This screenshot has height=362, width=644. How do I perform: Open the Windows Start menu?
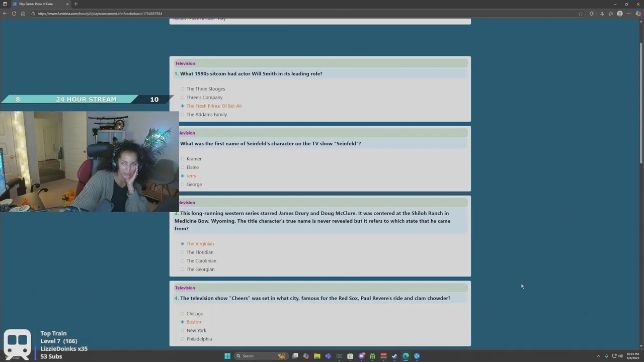(x=227, y=356)
